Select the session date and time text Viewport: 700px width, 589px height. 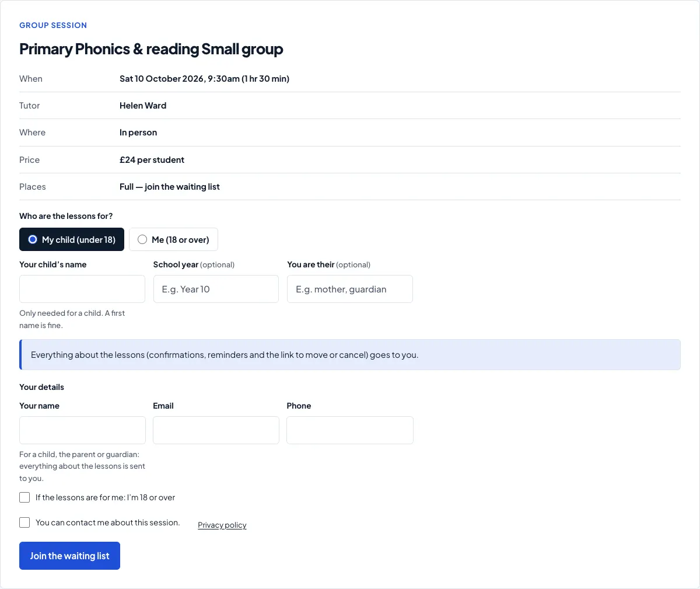(x=204, y=79)
